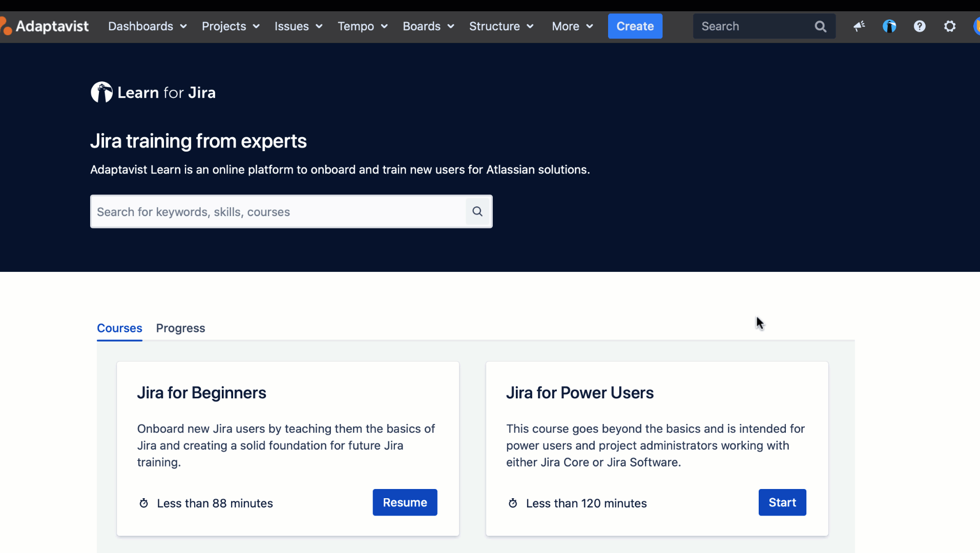The height and width of the screenshot is (553, 980).
Task: Resume the Jira for Beginners course
Action: [x=405, y=502]
